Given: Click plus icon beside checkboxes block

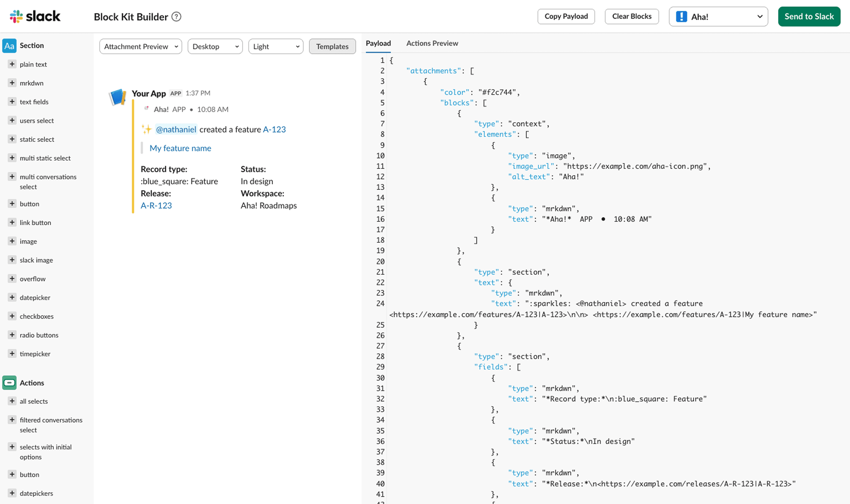Looking at the screenshot, I should pos(12,316).
